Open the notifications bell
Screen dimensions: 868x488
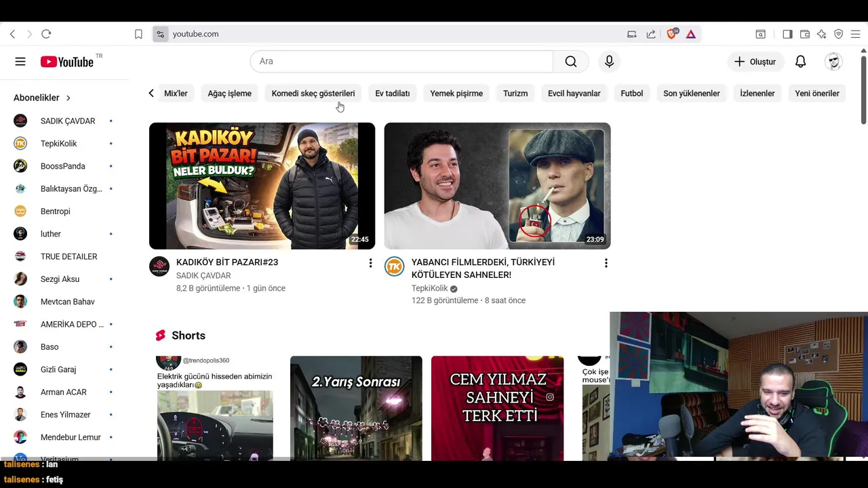click(x=800, y=62)
